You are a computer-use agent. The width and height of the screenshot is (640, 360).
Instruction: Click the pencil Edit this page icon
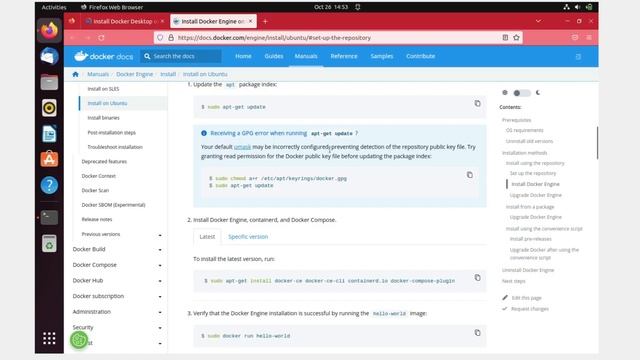tap(505, 298)
